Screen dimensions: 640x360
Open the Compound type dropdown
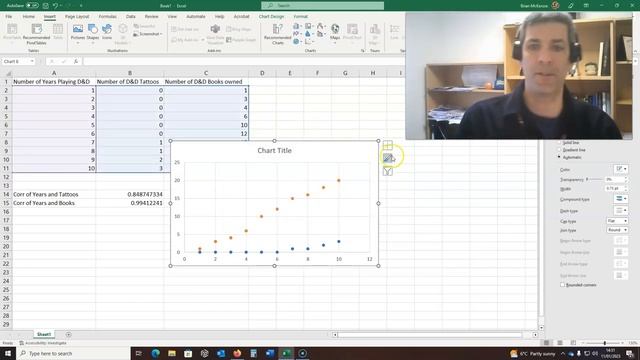[x=620, y=199]
